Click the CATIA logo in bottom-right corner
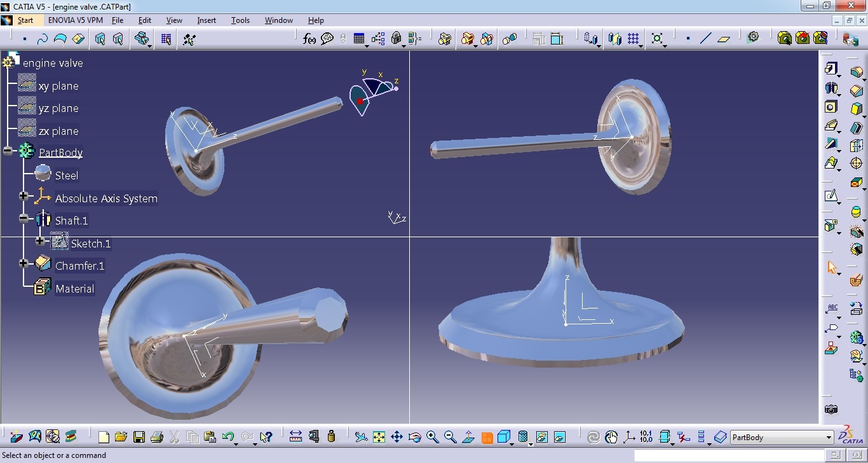Viewport: 868px width, 463px height. pyautogui.click(x=851, y=436)
